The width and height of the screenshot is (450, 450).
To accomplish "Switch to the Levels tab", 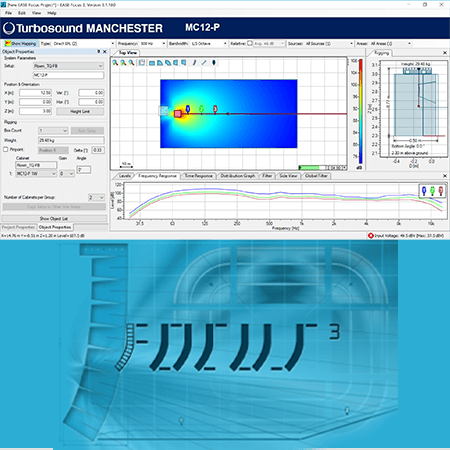I will coord(125,176).
